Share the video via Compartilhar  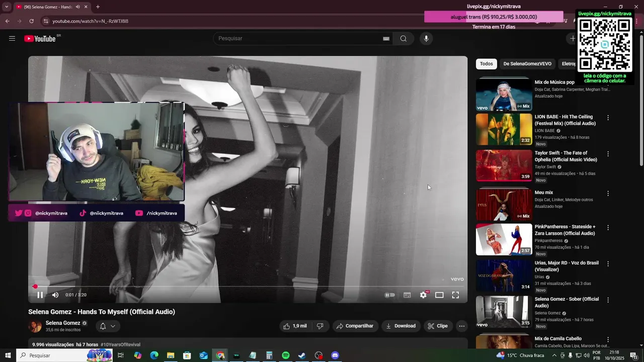pyautogui.click(x=355, y=326)
